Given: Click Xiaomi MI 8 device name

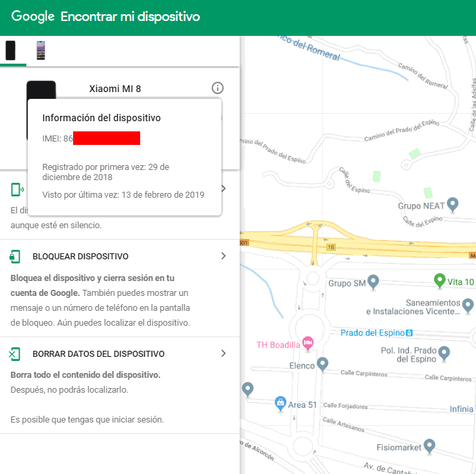Looking at the screenshot, I should 115,89.
